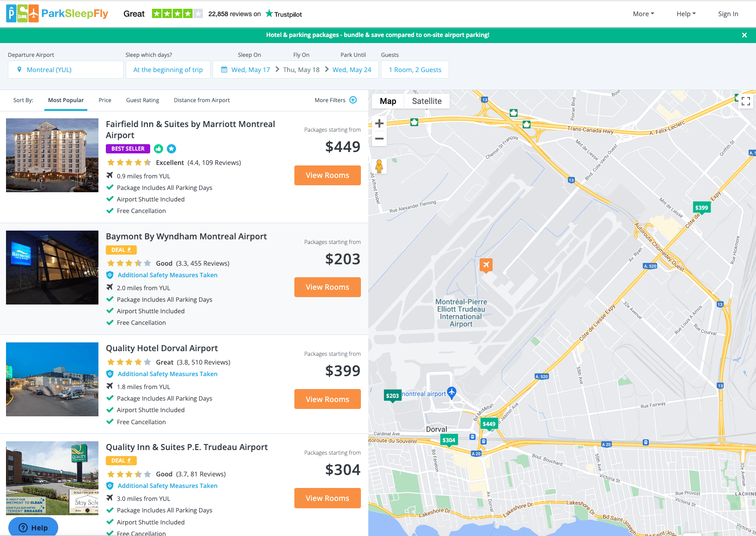Open Quality Inn & Suites P.E. Trudeau photo
Image resolution: width=756 pixels, height=536 pixels.
coord(52,478)
